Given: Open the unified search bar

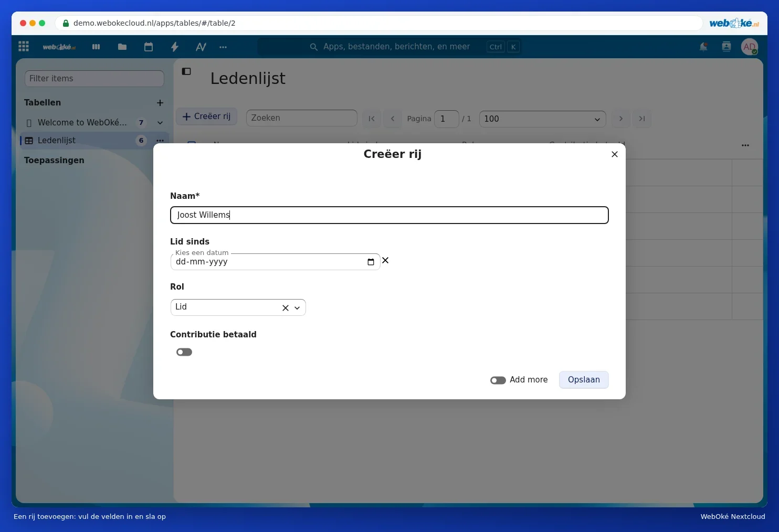Looking at the screenshot, I should pyautogui.click(x=389, y=47).
